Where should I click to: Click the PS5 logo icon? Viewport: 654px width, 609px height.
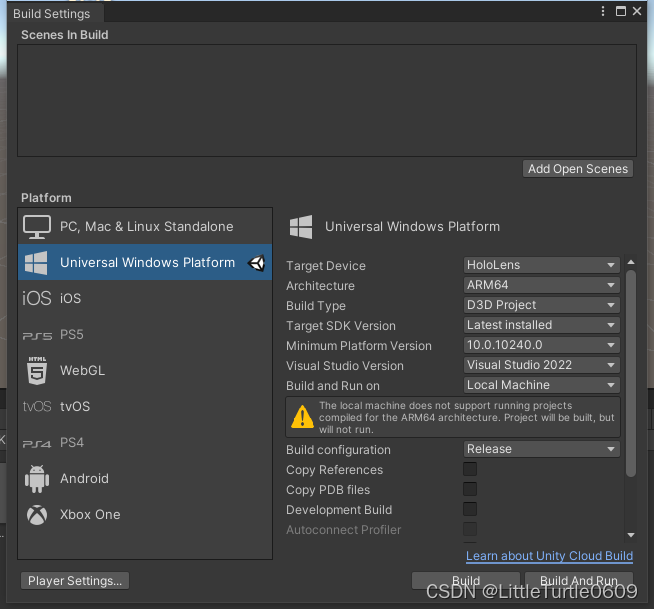click(x=37, y=335)
